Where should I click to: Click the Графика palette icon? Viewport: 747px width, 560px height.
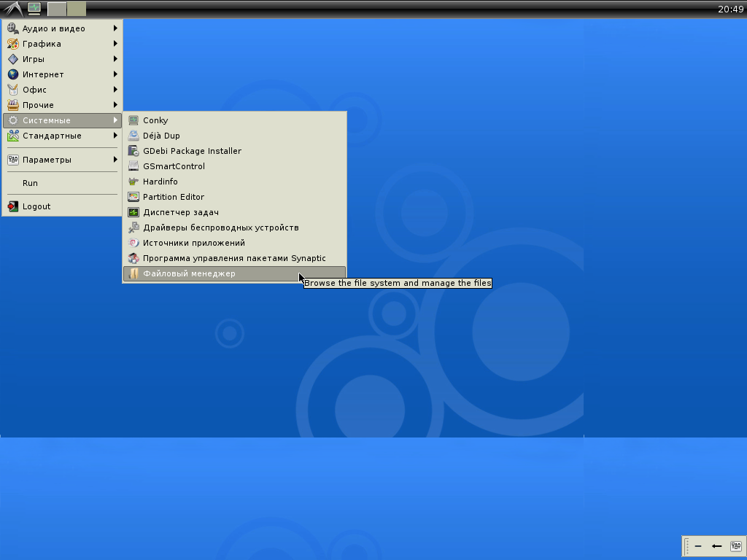point(13,44)
